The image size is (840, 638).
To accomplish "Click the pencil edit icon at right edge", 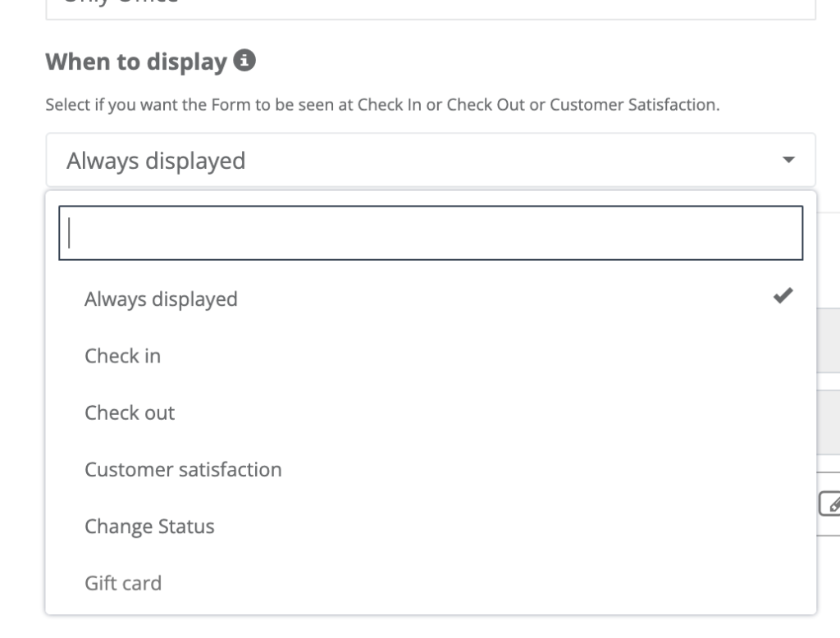I will click(x=830, y=504).
